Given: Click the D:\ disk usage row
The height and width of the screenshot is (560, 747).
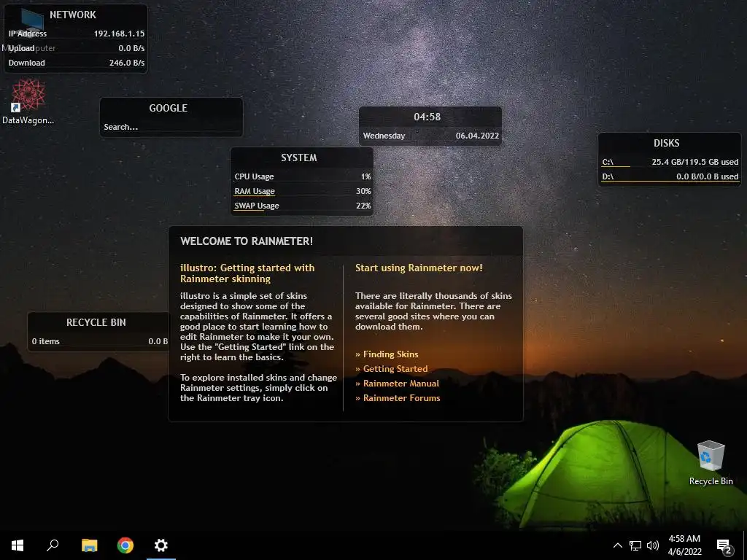Looking at the screenshot, I should coord(670,176).
